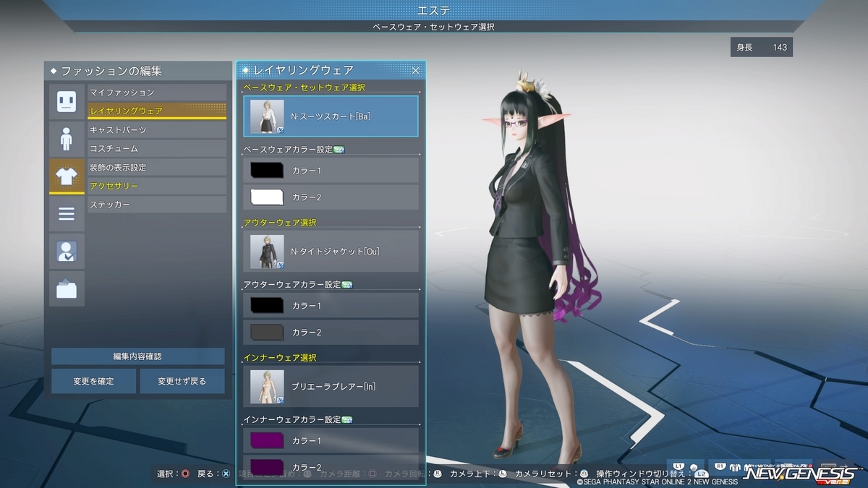The image size is (868, 488).
Task: Click the アウターウェアカラー設定 sync icon
Action: (x=346, y=285)
